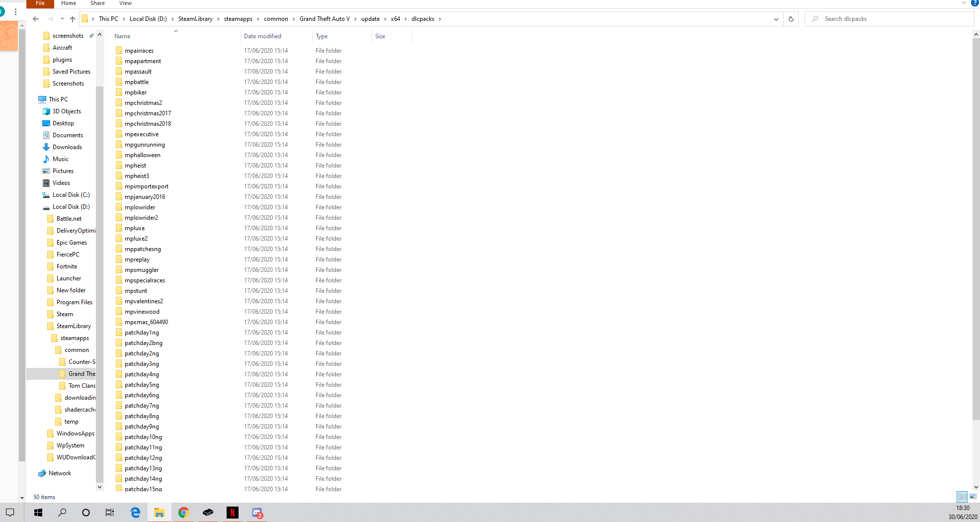The height and width of the screenshot is (522, 980).
Task: Select the mpairraces folder icon
Action: coord(119,51)
